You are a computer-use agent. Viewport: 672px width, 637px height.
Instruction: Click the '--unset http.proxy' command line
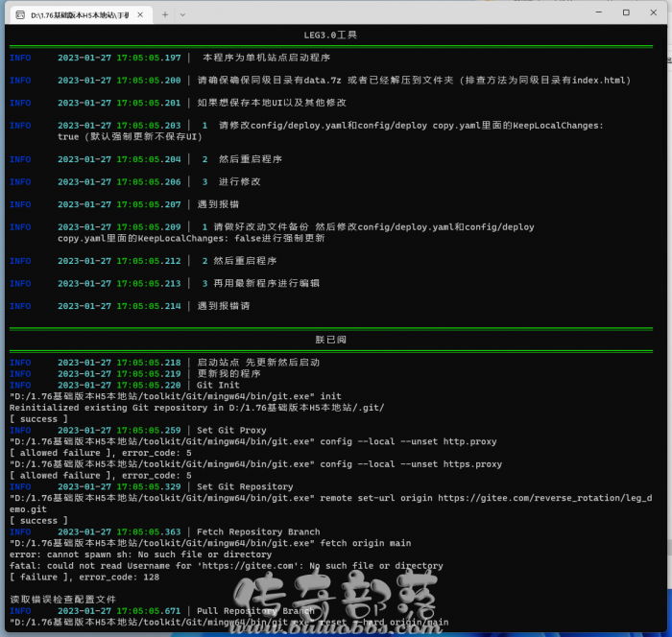pos(252,441)
